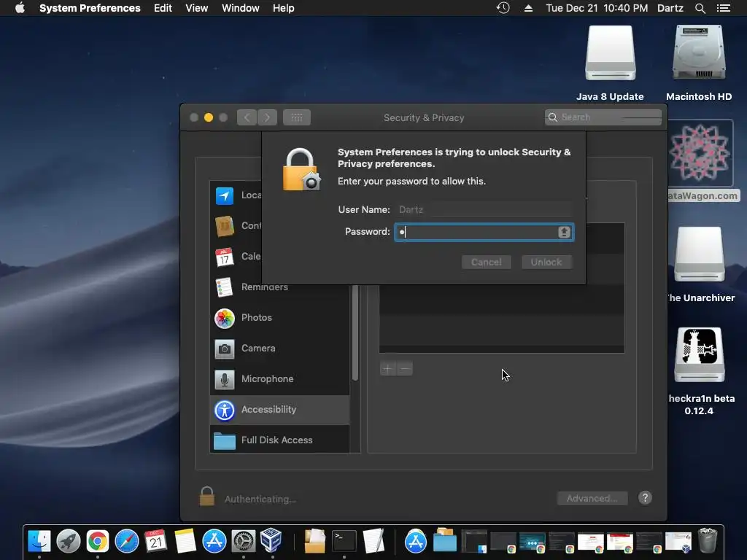The height and width of the screenshot is (560, 747).
Task: Select the Camera privacy category
Action: pyautogui.click(x=279, y=348)
